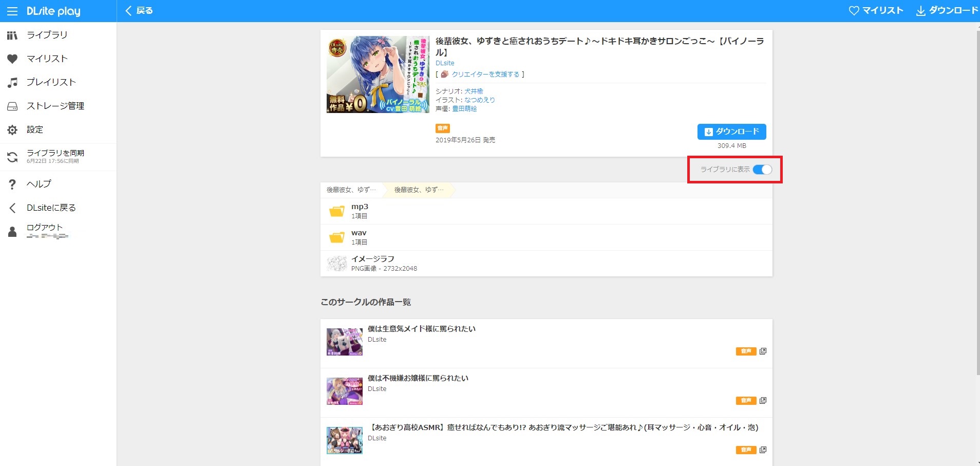Click the 309.4 MB file size text
The height and width of the screenshot is (466, 980).
click(732, 146)
